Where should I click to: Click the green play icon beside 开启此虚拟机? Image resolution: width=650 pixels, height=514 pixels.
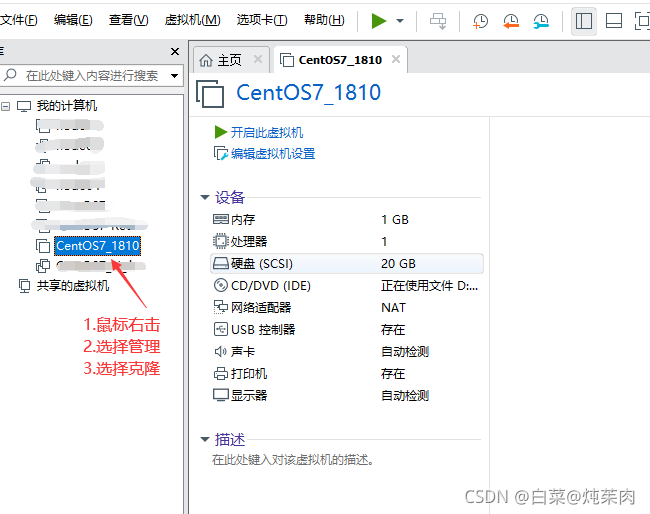click(221, 133)
